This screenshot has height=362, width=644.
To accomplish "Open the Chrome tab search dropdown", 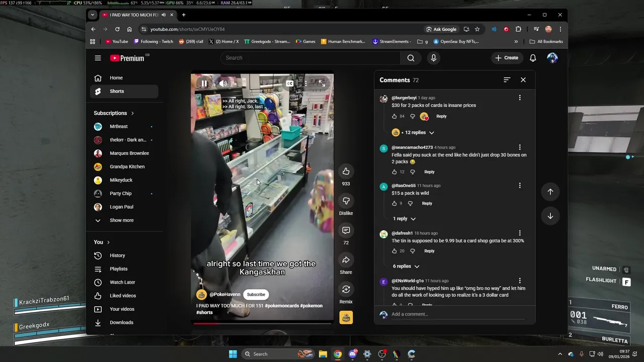I will (93, 15).
